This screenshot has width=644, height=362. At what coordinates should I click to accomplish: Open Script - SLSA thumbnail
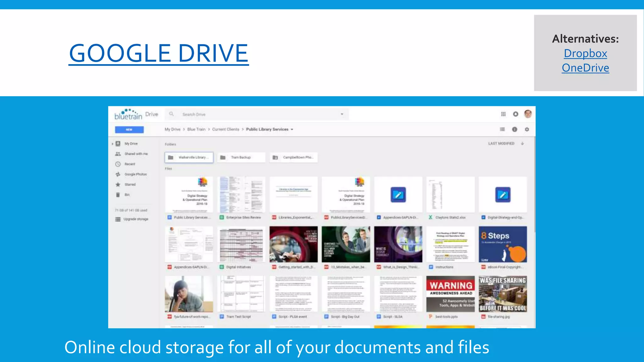[x=398, y=294]
